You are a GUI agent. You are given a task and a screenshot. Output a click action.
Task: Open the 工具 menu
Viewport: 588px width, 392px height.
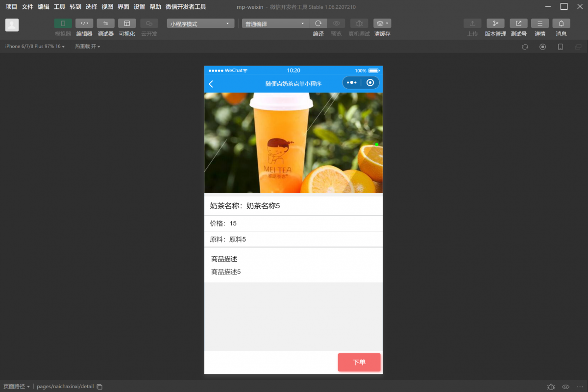(59, 7)
